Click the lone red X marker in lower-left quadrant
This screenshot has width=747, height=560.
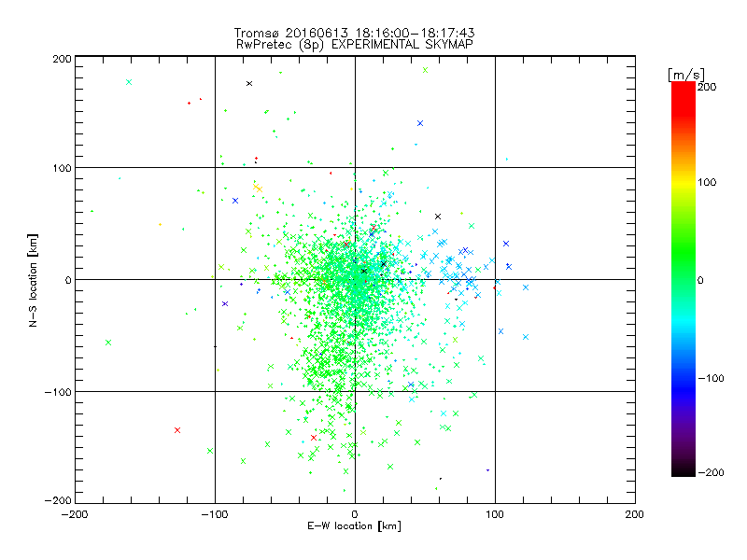click(177, 430)
